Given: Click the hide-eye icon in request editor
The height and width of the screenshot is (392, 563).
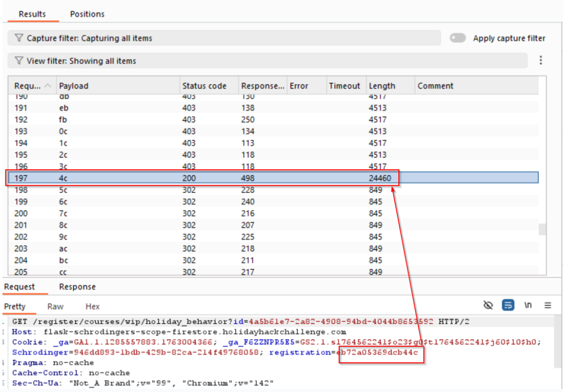Looking at the screenshot, I should pyautogui.click(x=488, y=305).
